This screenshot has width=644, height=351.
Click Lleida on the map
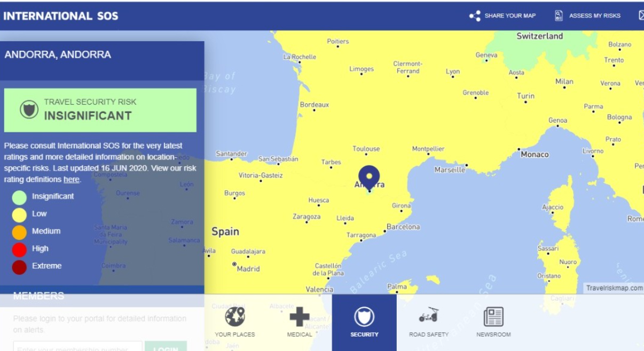click(x=345, y=218)
